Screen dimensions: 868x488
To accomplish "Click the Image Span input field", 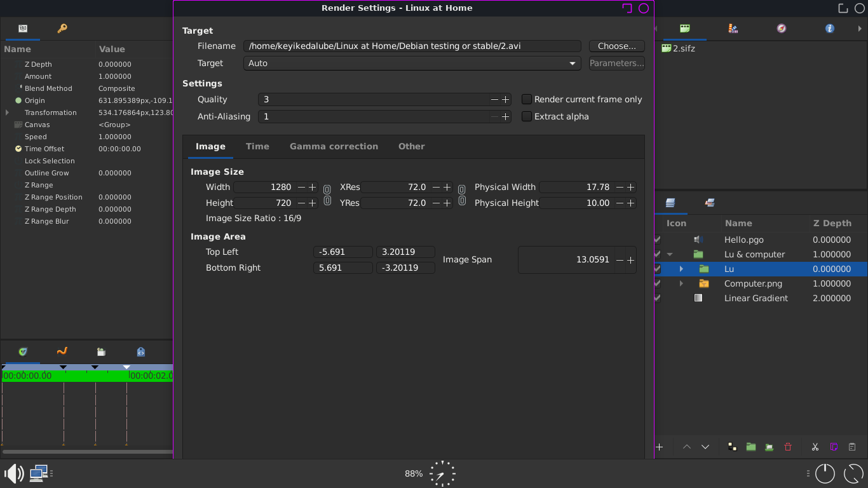I will pyautogui.click(x=572, y=259).
